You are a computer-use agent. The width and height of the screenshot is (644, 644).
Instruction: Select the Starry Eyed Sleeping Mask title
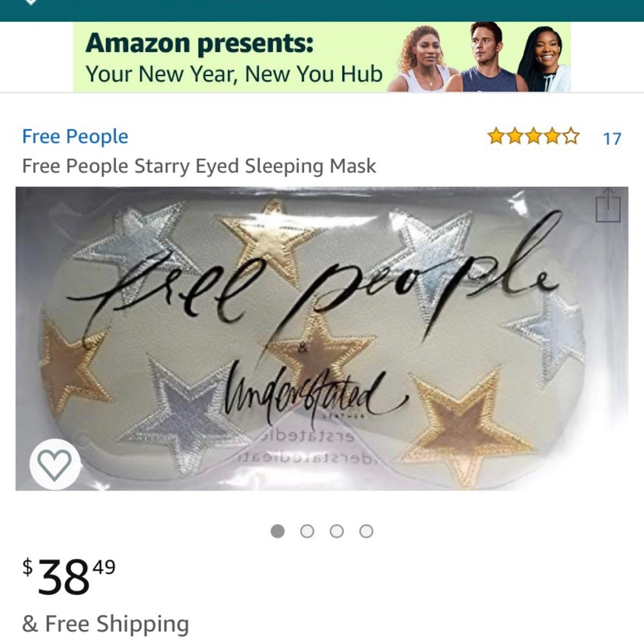click(x=200, y=166)
